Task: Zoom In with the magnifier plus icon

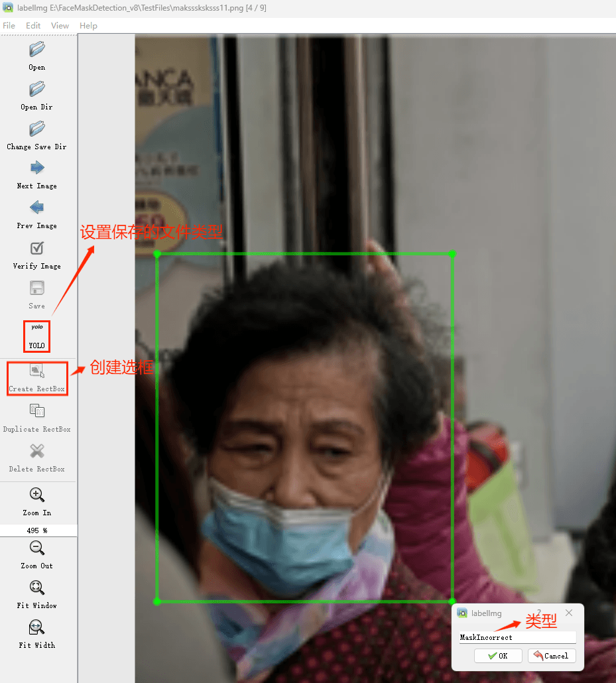Action: click(x=37, y=495)
